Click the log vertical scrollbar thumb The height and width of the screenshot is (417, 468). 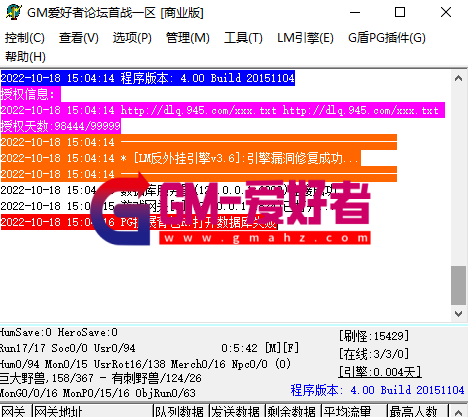click(x=458, y=285)
